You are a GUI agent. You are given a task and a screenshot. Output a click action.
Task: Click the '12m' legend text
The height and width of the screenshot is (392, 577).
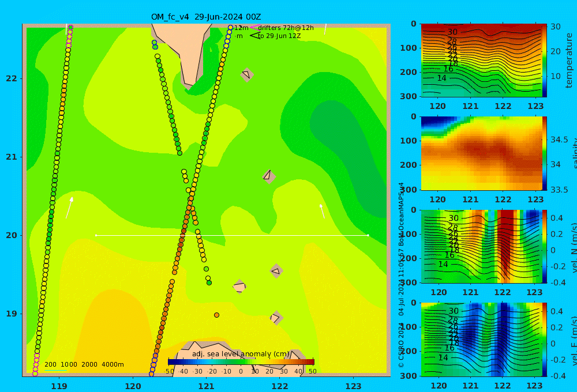(x=241, y=28)
